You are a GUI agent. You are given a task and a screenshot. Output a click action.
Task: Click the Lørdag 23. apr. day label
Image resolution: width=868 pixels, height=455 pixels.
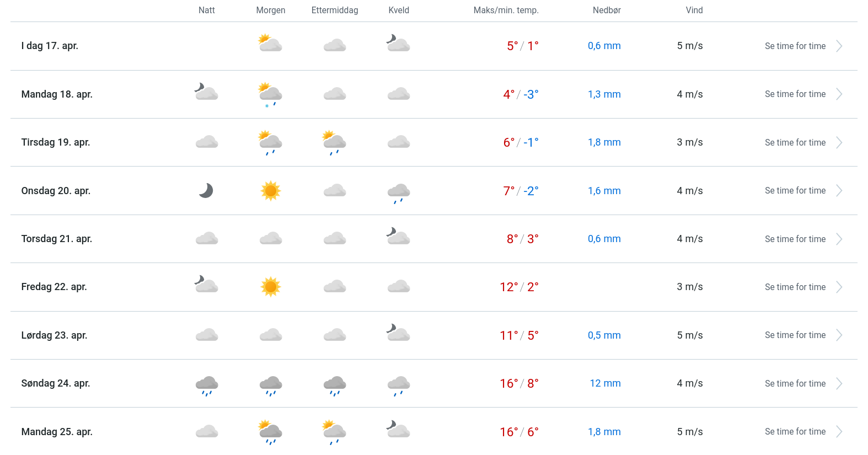tap(54, 335)
